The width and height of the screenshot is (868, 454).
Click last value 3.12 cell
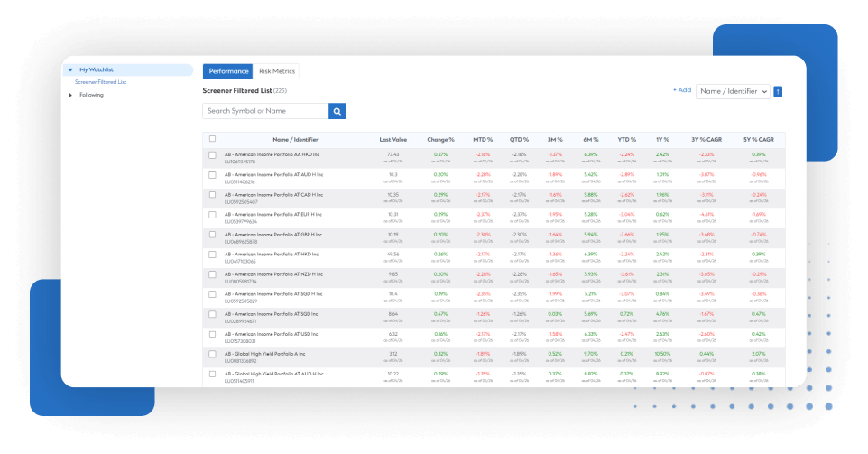pos(393,355)
